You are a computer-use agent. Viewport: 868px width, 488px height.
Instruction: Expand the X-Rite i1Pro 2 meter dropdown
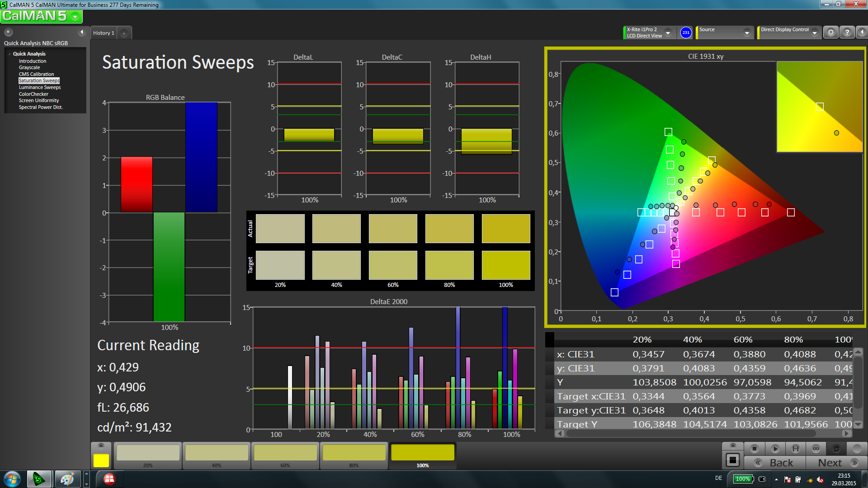tap(668, 33)
